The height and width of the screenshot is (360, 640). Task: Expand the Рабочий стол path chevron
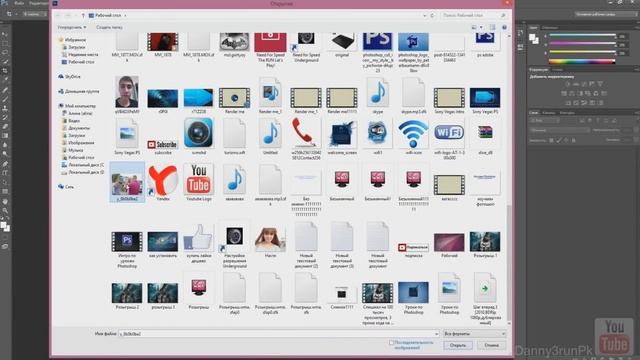coord(125,16)
